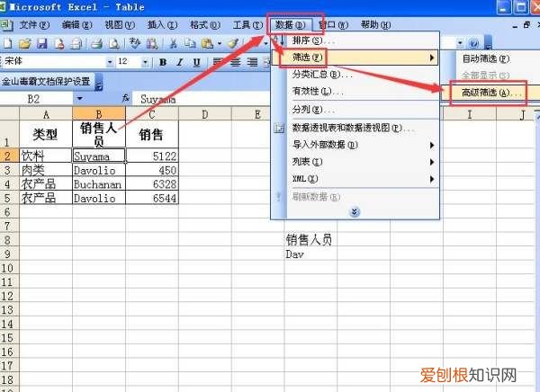Toggle Align Left
Viewport: 540px width, 392px height.
(218, 62)
